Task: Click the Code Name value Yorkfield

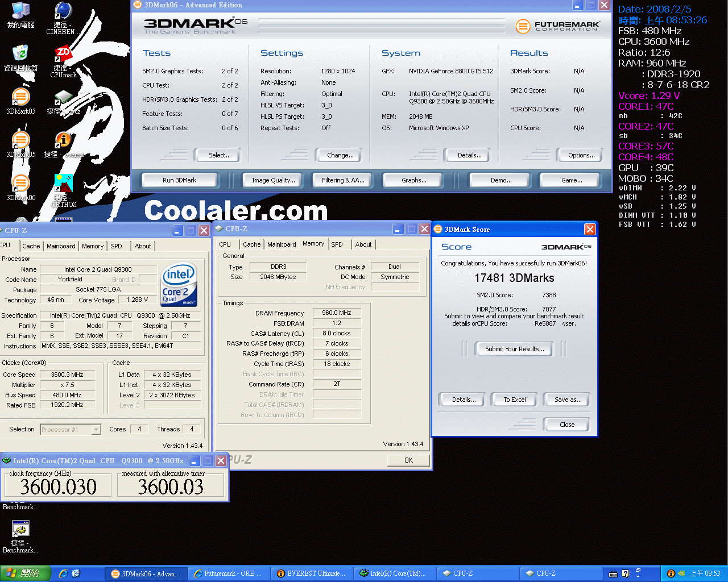Action: [70, 279]
